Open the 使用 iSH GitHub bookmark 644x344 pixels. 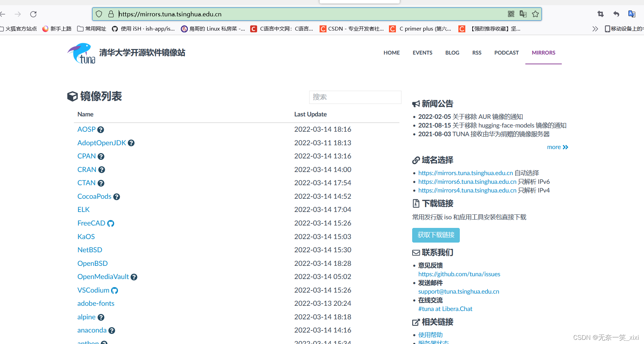(x=143, y=29)
